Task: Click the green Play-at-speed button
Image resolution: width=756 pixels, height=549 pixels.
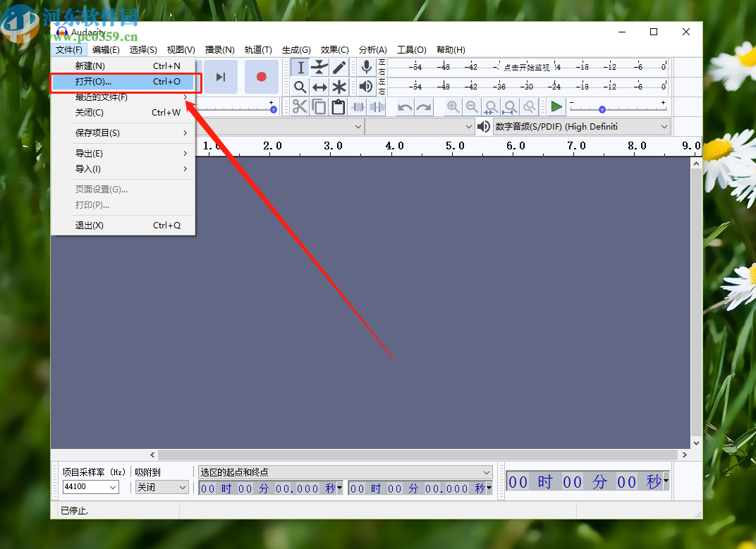Action: 556,106
